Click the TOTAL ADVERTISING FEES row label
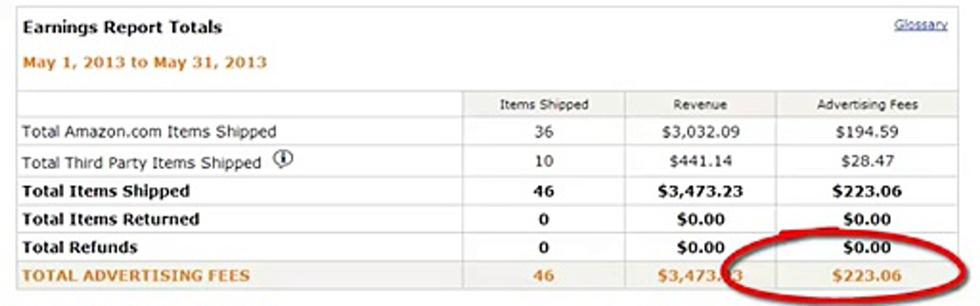 point(136,275)
